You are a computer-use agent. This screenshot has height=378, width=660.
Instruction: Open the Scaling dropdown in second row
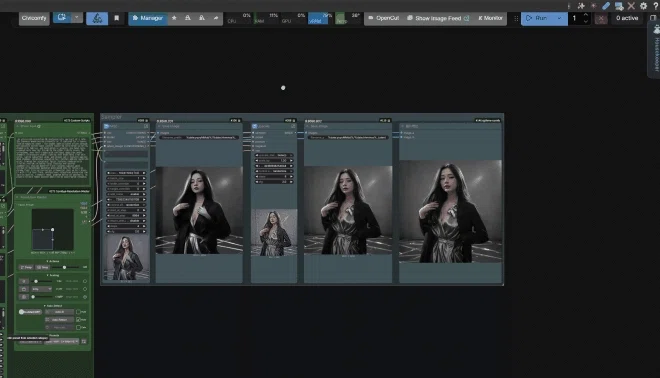tap(42, 289)
